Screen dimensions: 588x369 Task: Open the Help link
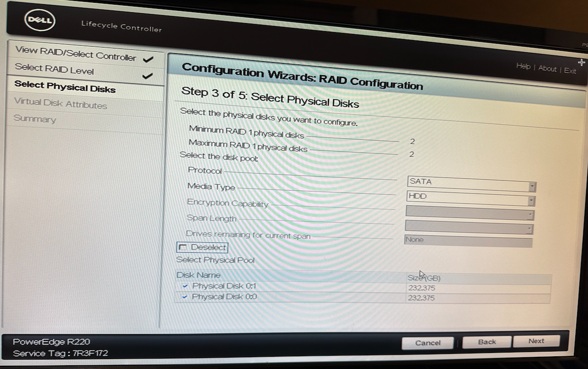523,66
